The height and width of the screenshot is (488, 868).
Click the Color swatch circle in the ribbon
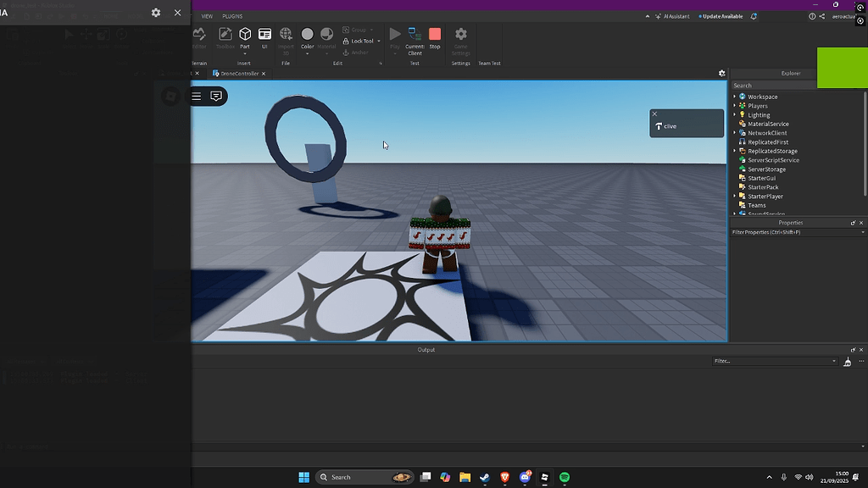pyautogui.click(x=308, y=35)
